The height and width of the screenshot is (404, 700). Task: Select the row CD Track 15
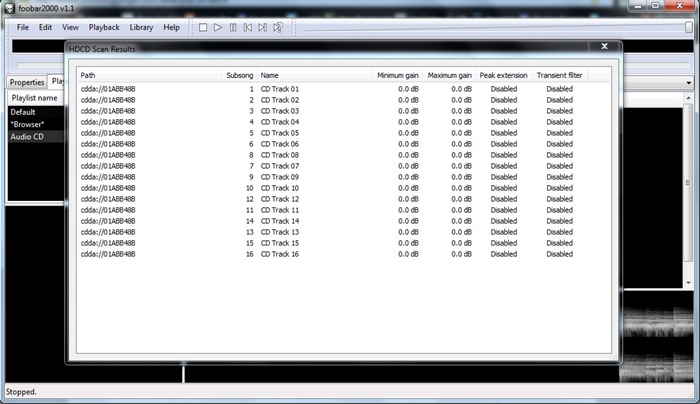(344, 243)
